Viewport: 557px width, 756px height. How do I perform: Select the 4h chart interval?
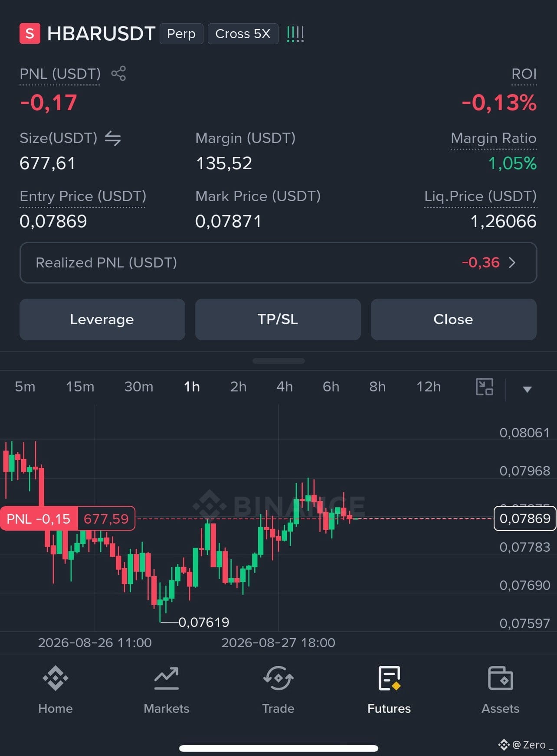point(285,386)
